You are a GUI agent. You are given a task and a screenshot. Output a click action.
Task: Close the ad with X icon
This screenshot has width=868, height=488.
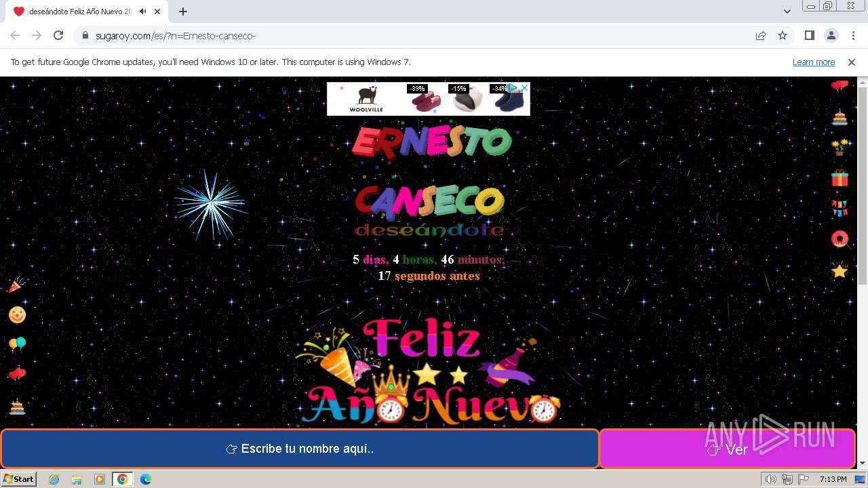524,87
